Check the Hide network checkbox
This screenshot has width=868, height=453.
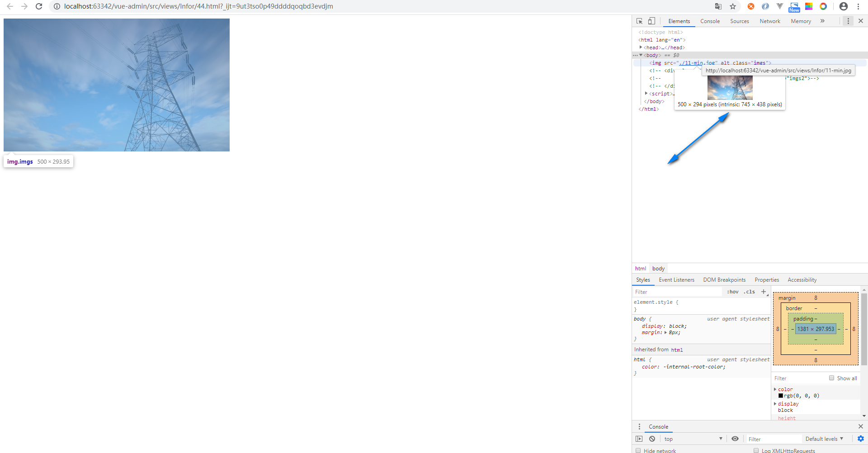point(638,450)
